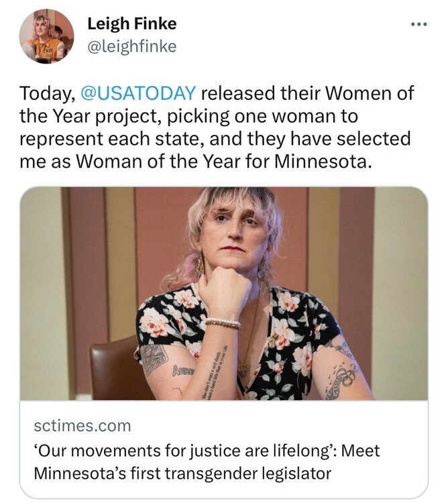The image size is (448, 503).
Task: Click the sctimes.com domain label
Action: coord(82,425)
